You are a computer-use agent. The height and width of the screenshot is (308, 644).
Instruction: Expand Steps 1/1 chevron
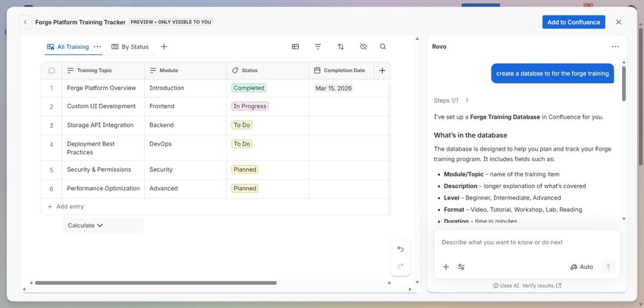coord(467,101)
